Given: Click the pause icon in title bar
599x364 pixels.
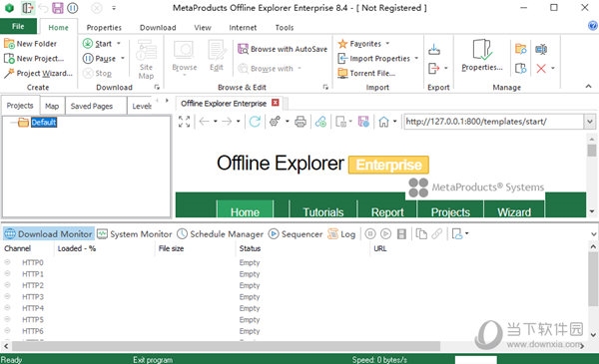Looking at the screenshot, I should (x=73, y=8).
